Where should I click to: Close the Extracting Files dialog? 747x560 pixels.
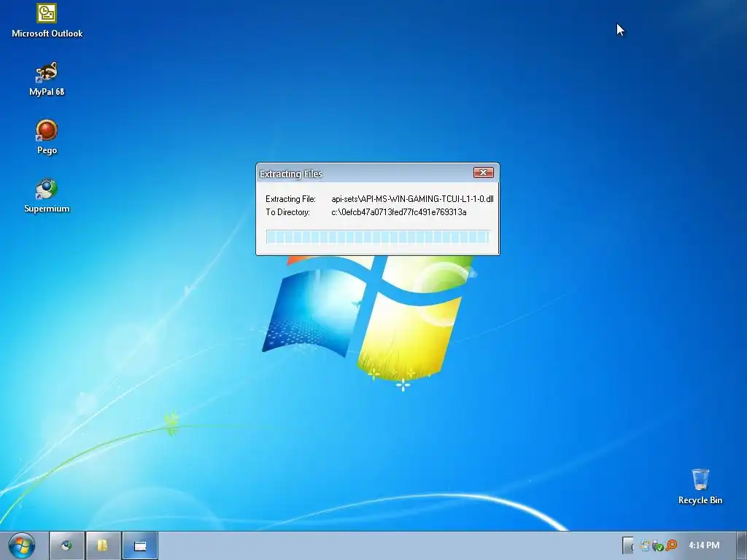483,172
